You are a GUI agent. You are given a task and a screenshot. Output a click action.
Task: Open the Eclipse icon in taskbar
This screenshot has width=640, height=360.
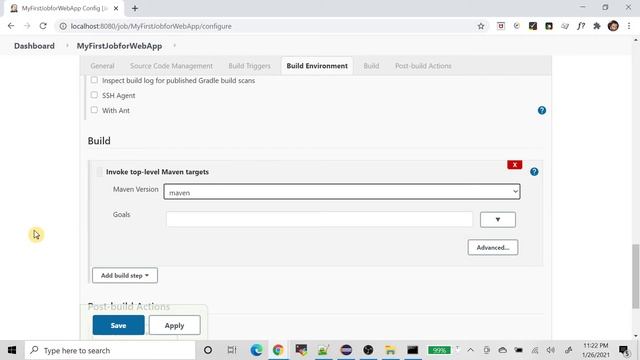pyautogui.click(x=346, y=350)
